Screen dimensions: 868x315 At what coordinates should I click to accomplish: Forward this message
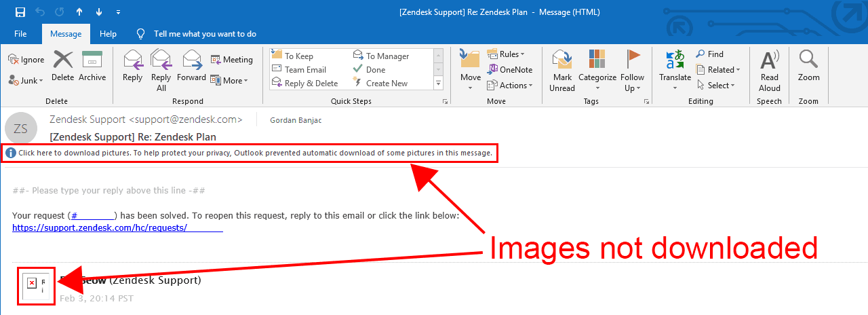[x=191, y=67]
